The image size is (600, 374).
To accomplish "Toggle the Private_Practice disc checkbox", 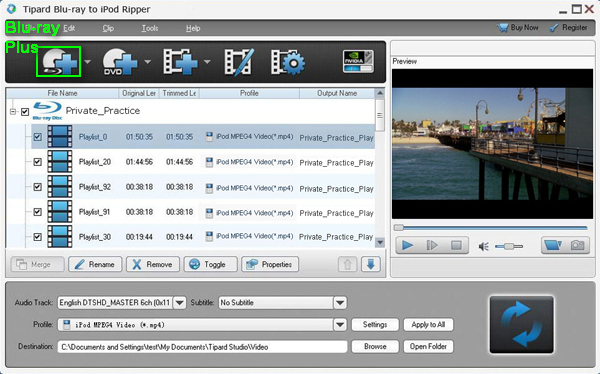I will click(x=25, y=112).
